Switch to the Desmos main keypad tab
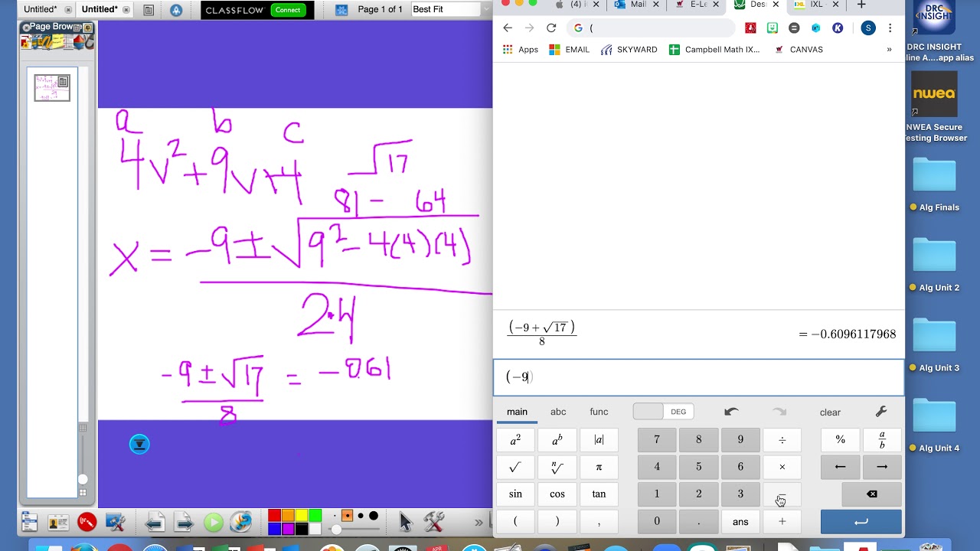The image size is (980, 551). [x=517, y=412]
